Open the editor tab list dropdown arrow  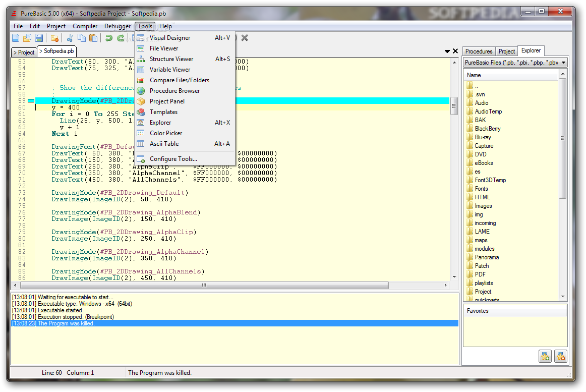pyautogui.click(x=447, y=51)
